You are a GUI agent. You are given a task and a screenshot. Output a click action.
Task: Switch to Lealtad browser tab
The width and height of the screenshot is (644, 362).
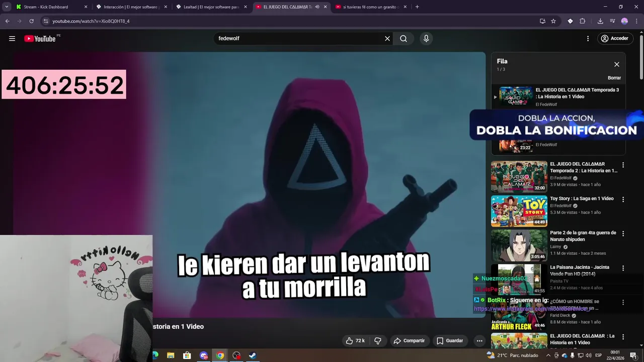coord(211,7)
